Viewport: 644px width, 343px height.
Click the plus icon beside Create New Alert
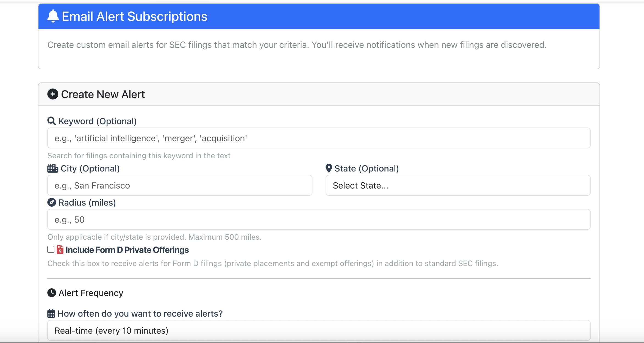pyautogui.click(x=53, y=94)
